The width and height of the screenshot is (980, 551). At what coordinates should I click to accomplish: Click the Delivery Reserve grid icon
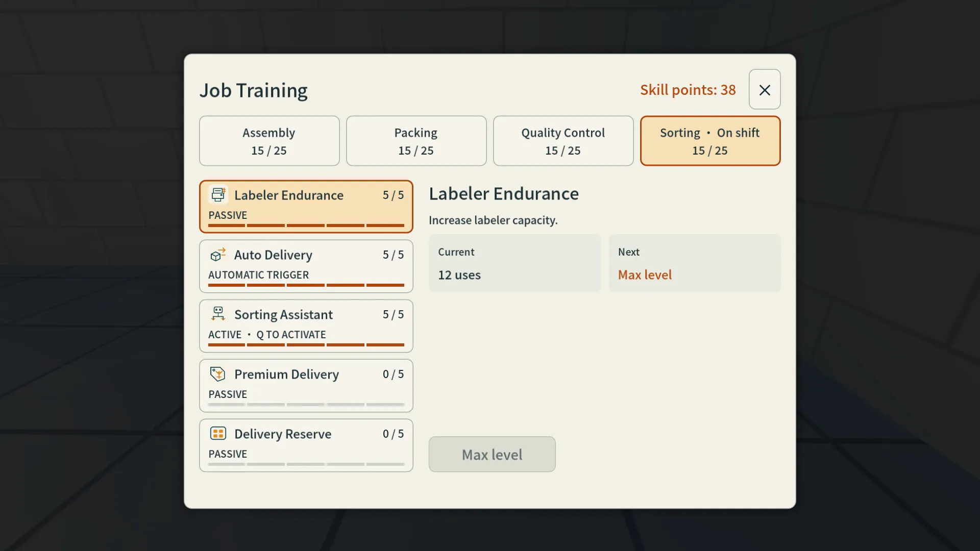tap(218, 434)
